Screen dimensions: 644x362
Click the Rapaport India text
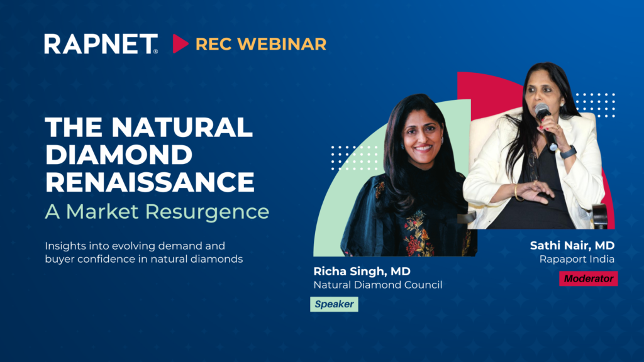[577, 260]
